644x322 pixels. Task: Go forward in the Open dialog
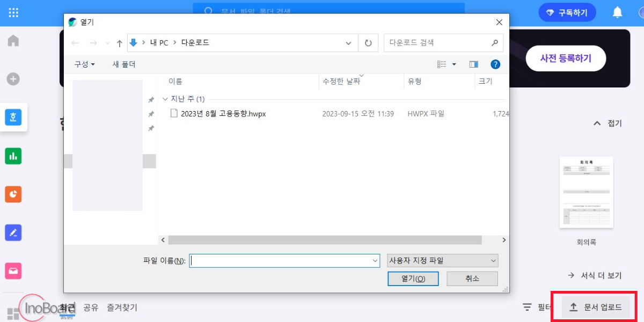click(x=93, y=43)
